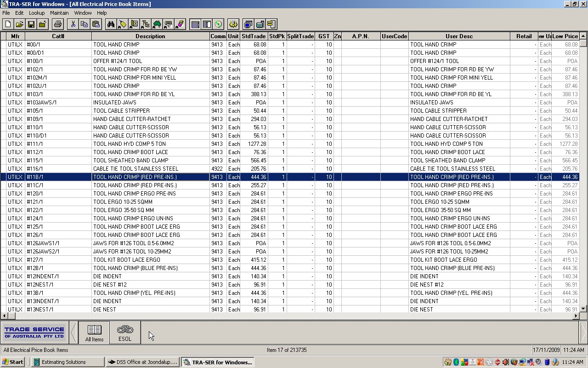Click the Print toolbar icon

point(57,24)
